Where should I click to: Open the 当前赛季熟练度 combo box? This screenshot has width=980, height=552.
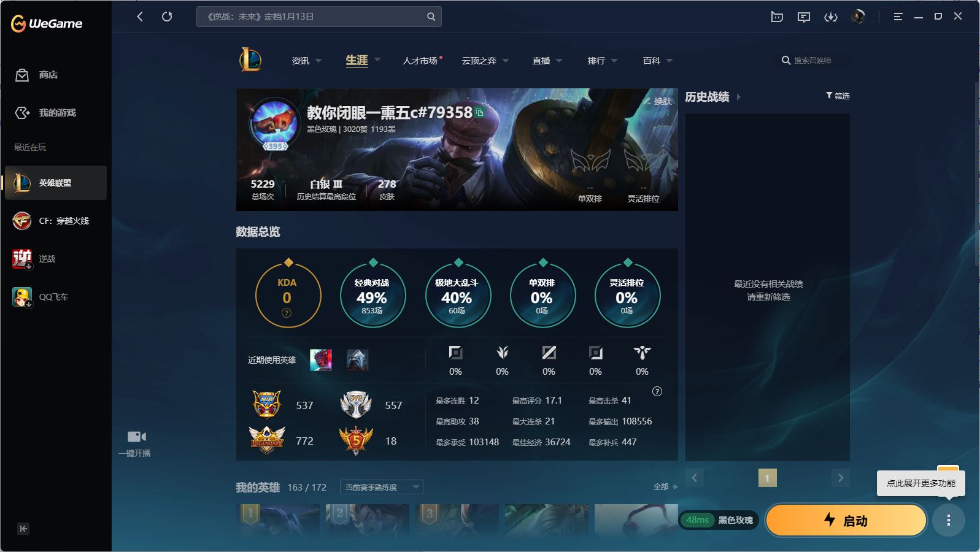pos(381,487)
